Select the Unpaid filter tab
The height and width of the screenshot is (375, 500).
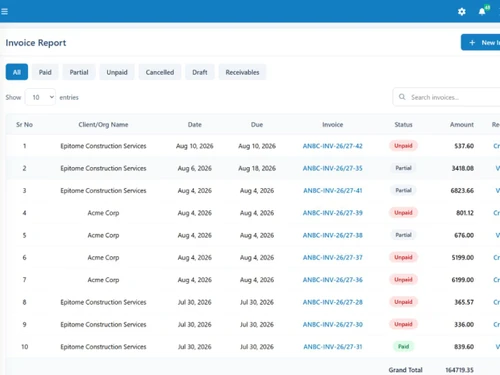[117, 72]
